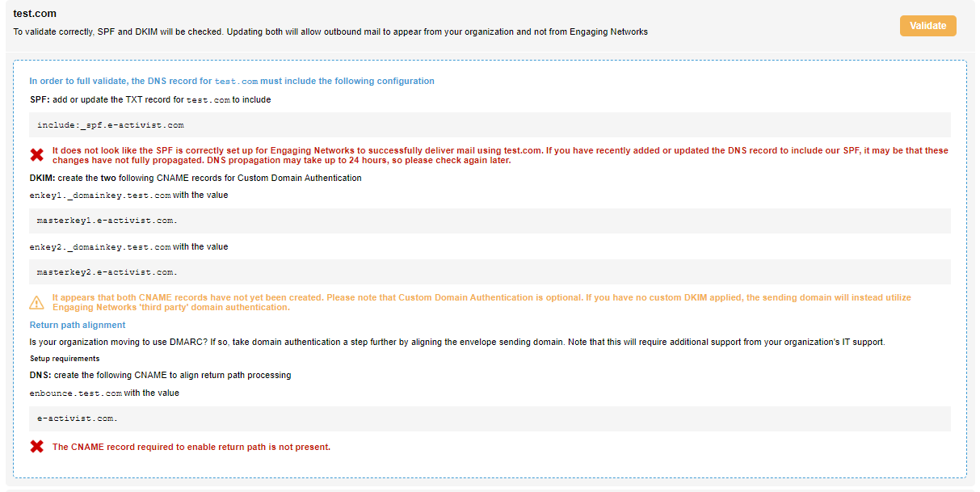This screenshot has height=492, width=980.
Task: Click the bold DKIM: label
Action: click(x=42, y=178)
